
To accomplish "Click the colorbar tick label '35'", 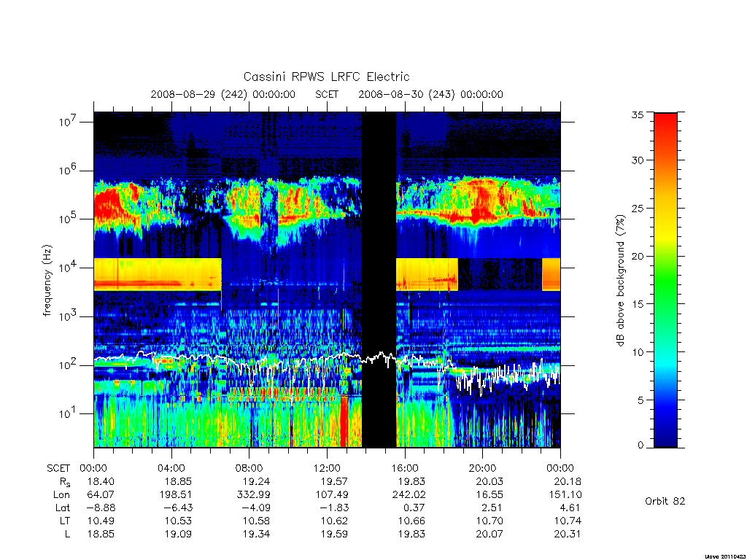I will tap(638, 114).
